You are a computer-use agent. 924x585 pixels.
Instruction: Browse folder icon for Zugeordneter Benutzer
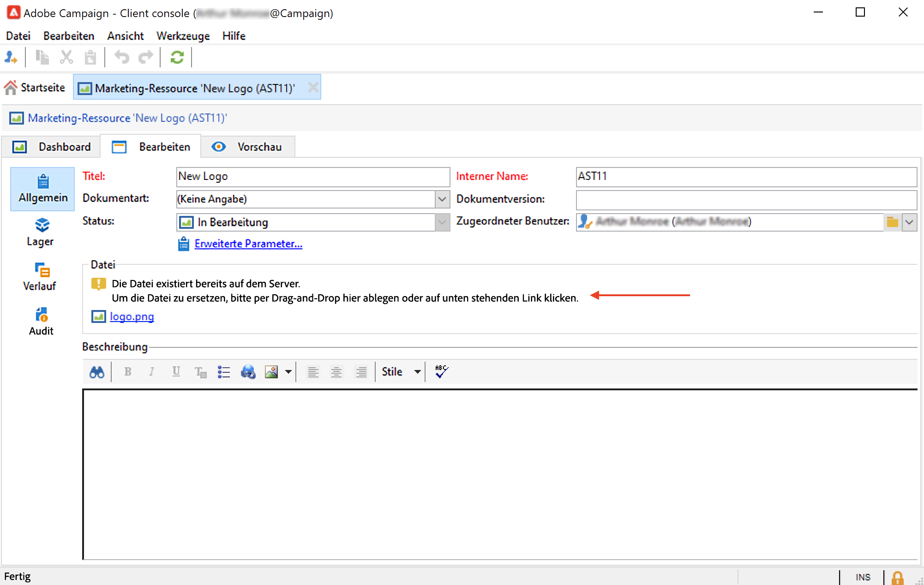click(x=892, y=222)
